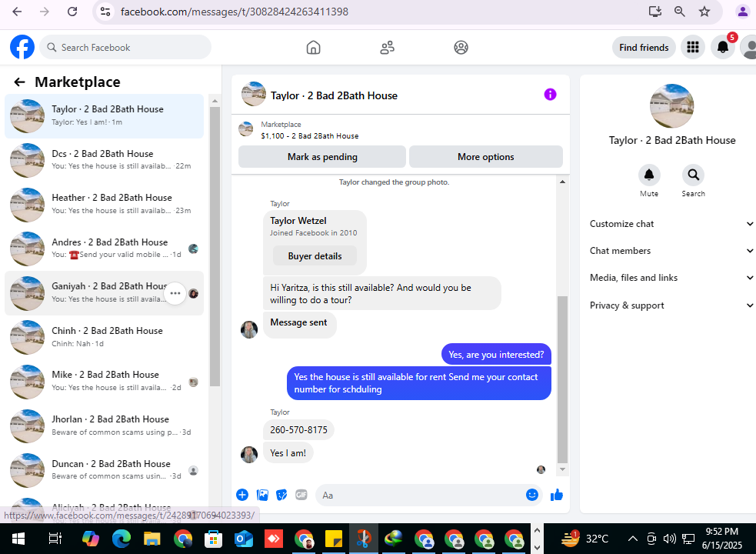
Task: Attach a photo using the image icon
Action: [x=262, y=495]
